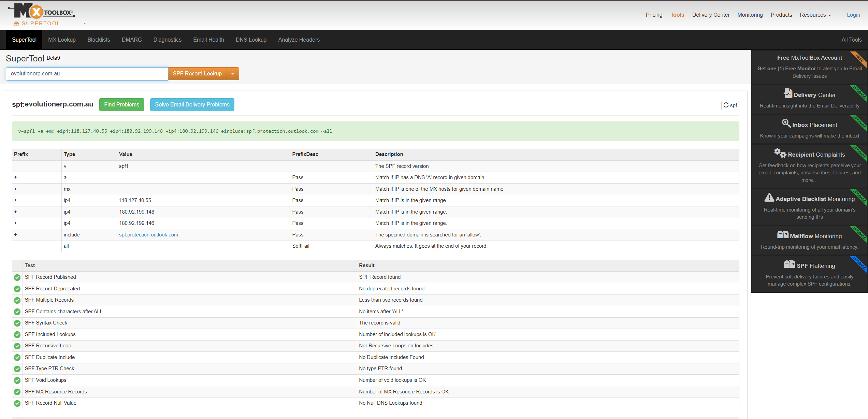Select Tools in top navigation
Screen dimensions: 868x419
click(677, 15)
